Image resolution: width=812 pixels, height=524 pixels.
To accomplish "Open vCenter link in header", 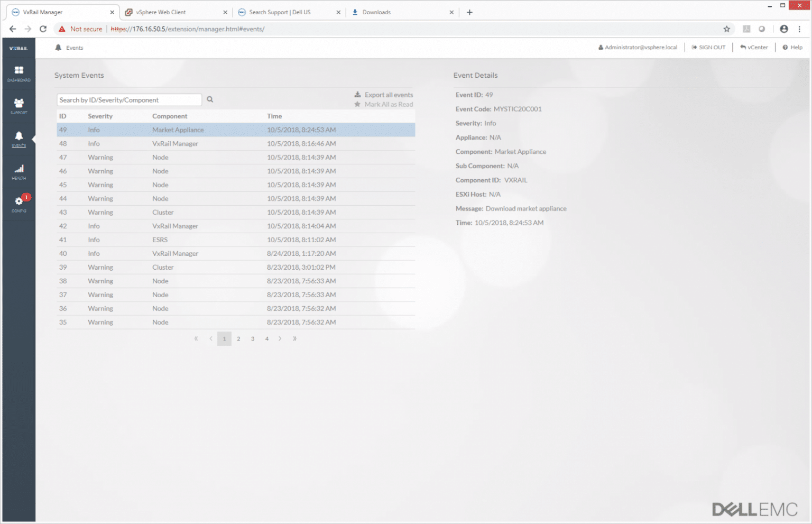I will point(754,47).
